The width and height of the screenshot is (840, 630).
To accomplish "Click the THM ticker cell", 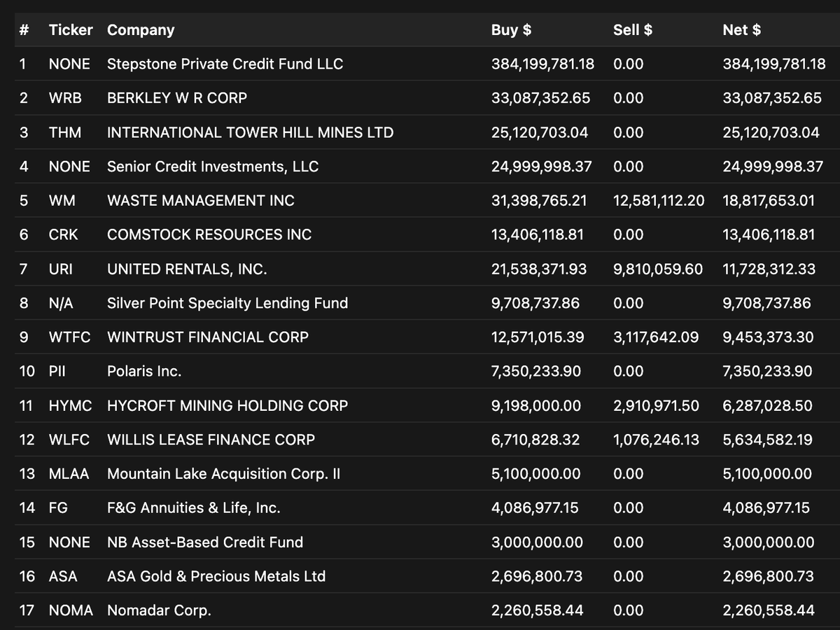I will click(x=65, y=132).
